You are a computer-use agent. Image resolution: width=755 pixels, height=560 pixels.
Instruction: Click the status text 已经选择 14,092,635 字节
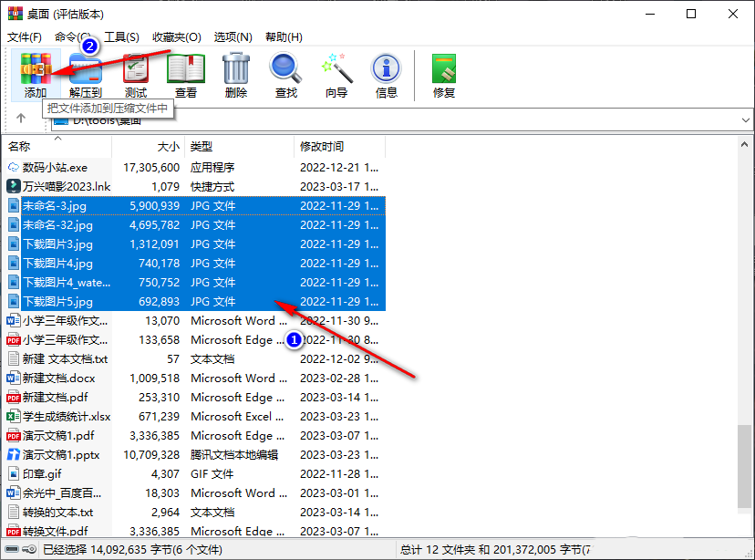(132, 549)
